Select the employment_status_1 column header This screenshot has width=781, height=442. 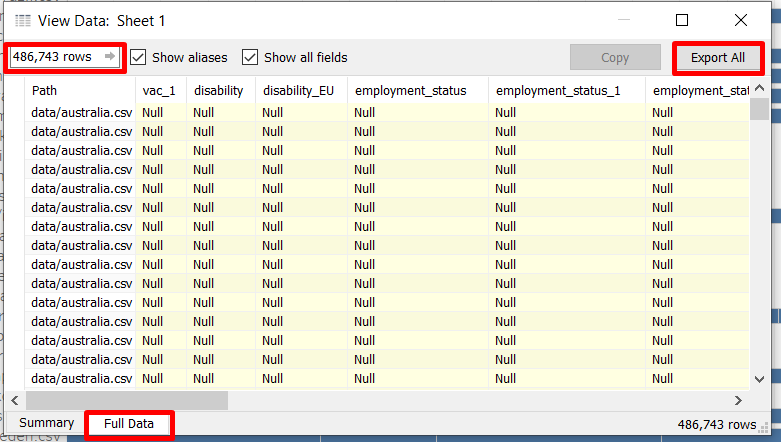(567, 91)
